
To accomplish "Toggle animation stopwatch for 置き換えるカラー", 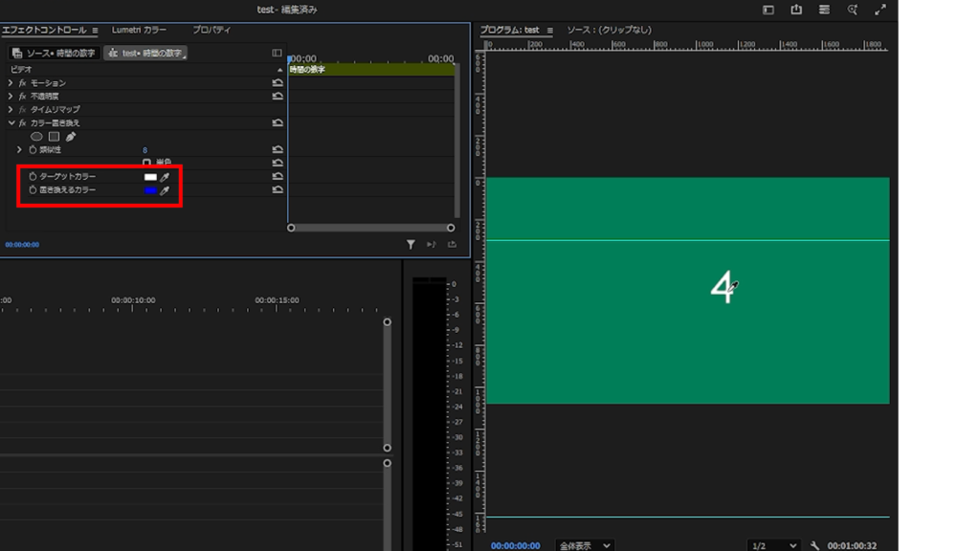I will click(x=33, y=190).
